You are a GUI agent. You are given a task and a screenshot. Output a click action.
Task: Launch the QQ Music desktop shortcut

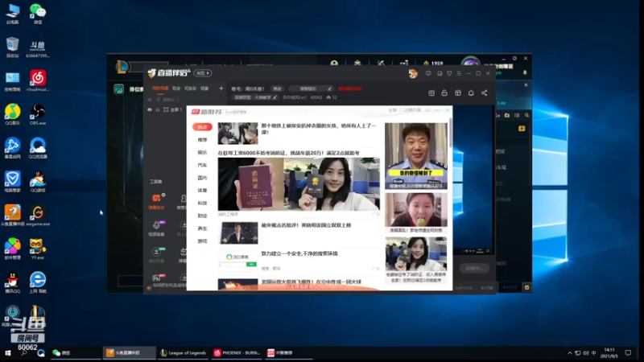13,114
